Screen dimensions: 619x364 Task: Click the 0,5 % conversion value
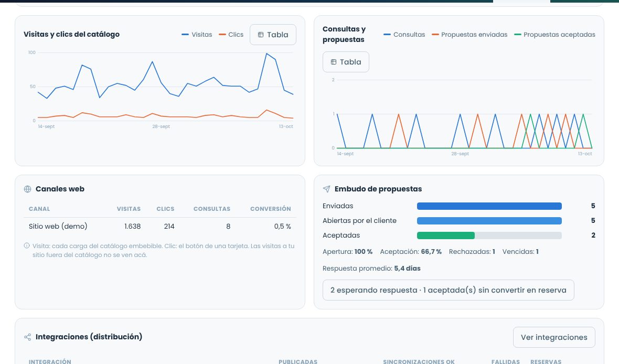point(283,226)
